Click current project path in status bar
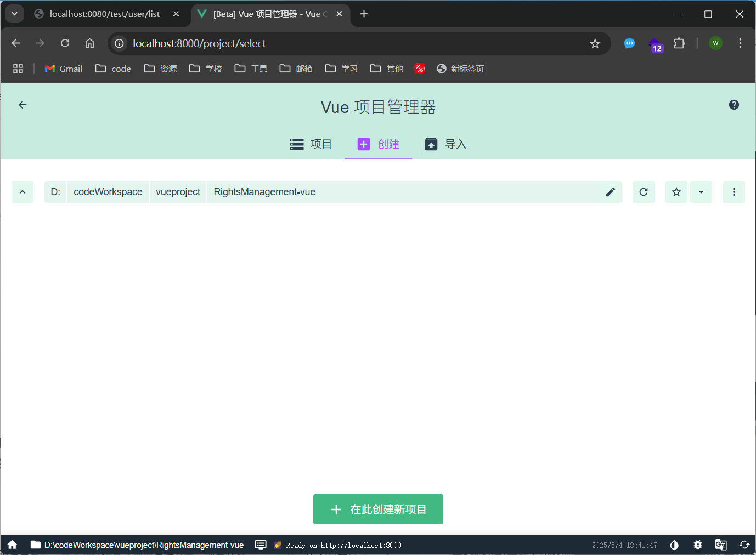Image resolution: width=756 pixels, height=555 pixels. coord(137,545)
